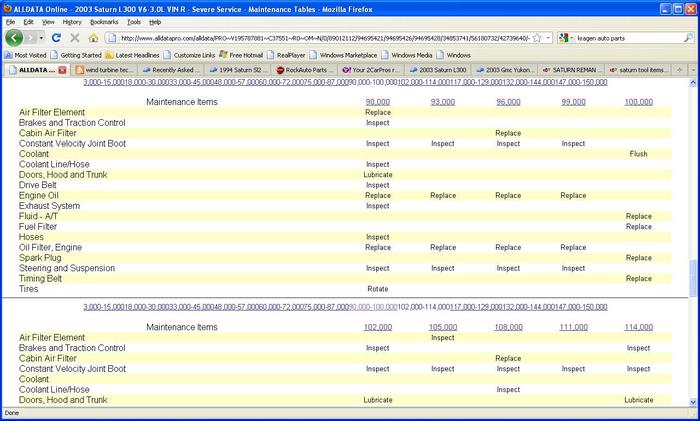The width and height of the screenshot is (700, 421).
Task: Close the ALLDATA tab with its X
Action: tap(62, 70)
